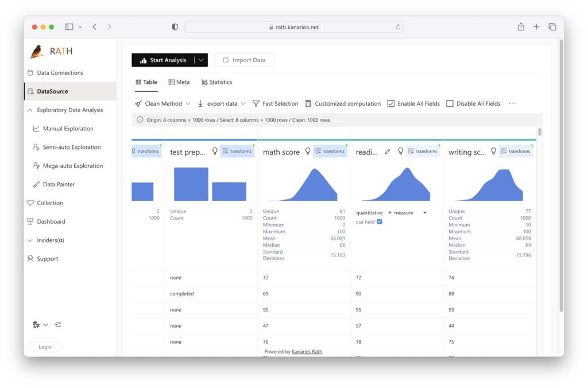Switch to the Meta tab
The height and width of the screenshot is (388, 588).
(x=179, y=82)
